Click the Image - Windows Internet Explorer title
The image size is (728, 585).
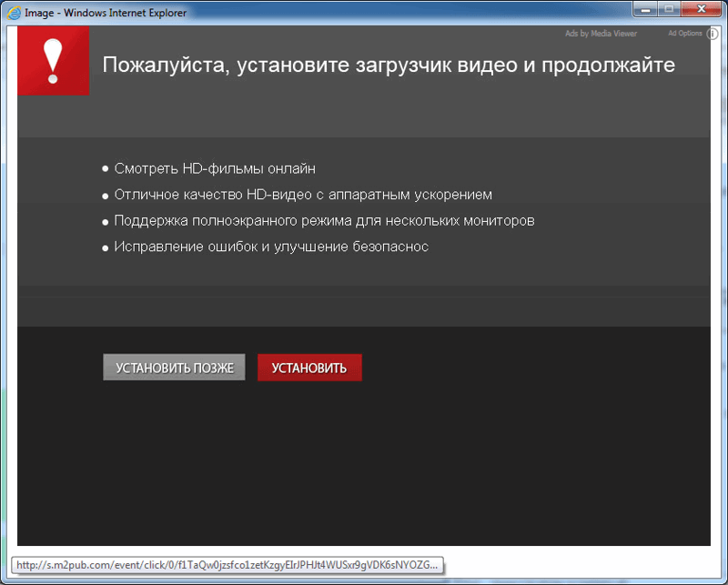pyautogui.click(x=106, y=13)
